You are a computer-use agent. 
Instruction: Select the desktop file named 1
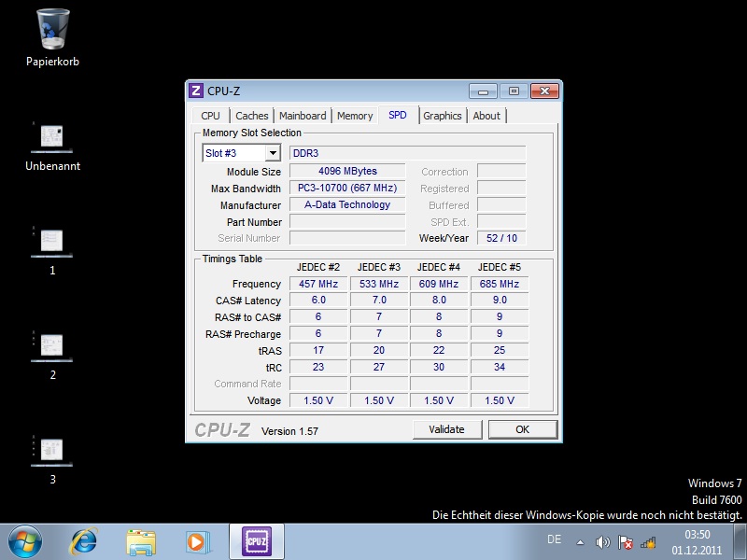point(52,242)
